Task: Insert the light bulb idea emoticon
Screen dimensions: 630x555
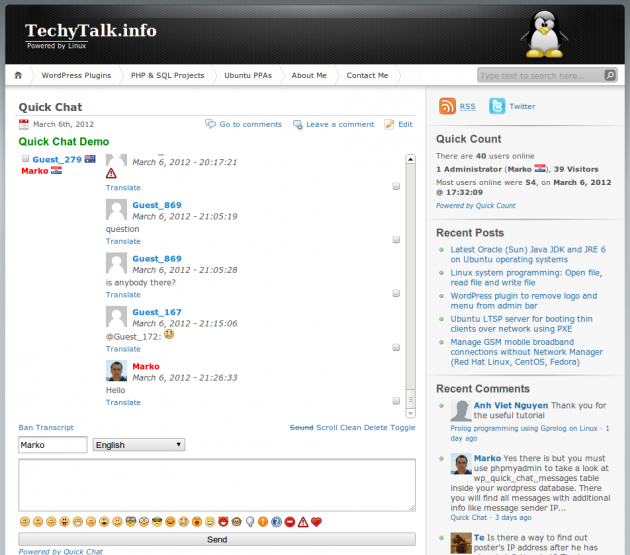Action: [x=250, y=522]
